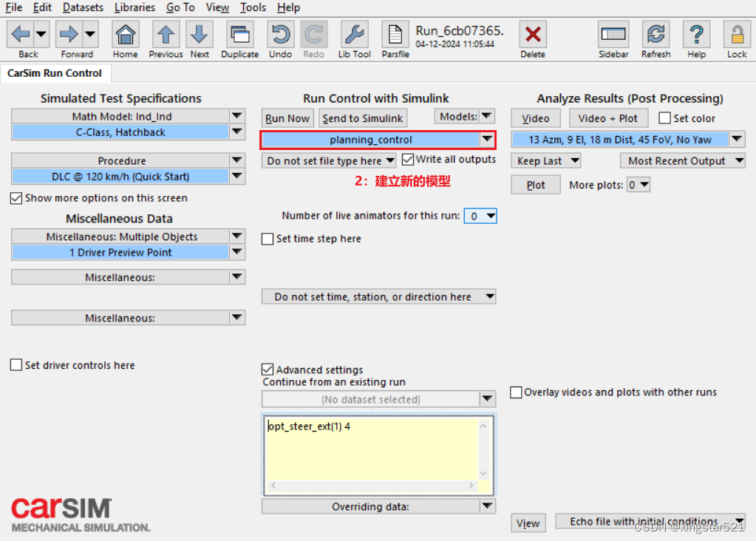Toggle the Sidebar icon
The width and height of the screenshot is (756, 541).
[x=613, y=35]
